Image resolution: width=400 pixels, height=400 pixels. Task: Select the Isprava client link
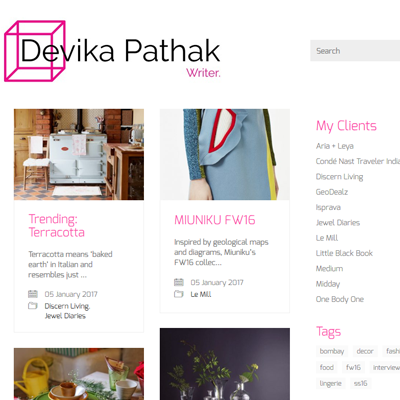click(328, 207)
